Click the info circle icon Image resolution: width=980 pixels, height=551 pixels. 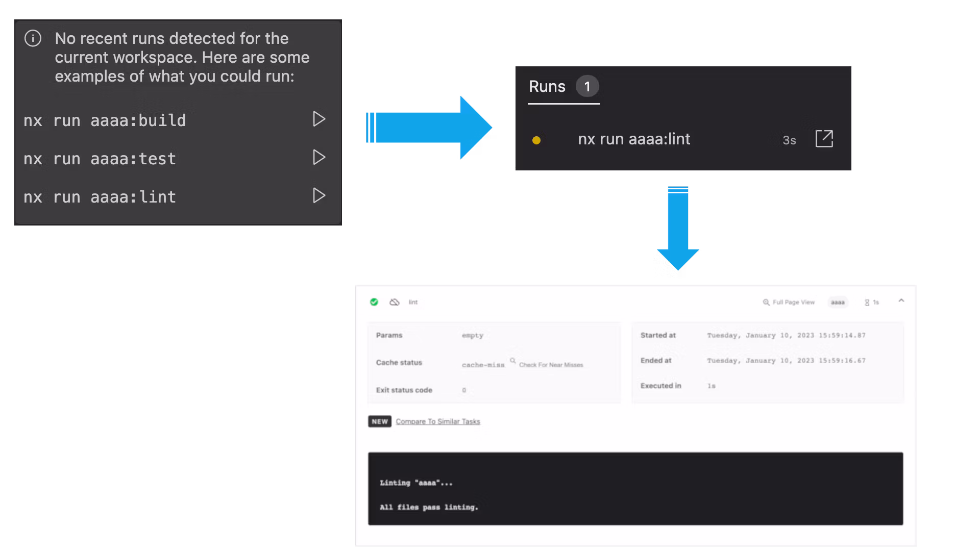(33, 38)
